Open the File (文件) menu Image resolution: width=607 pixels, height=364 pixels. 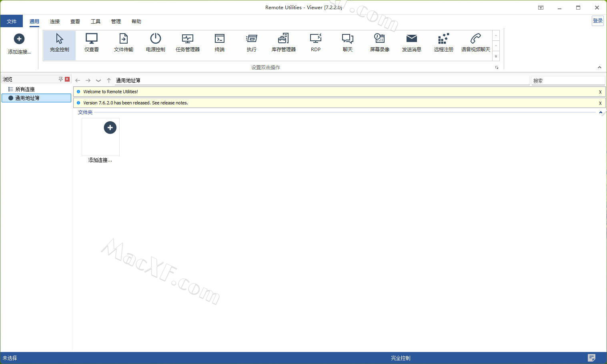(x=12, y=21)
